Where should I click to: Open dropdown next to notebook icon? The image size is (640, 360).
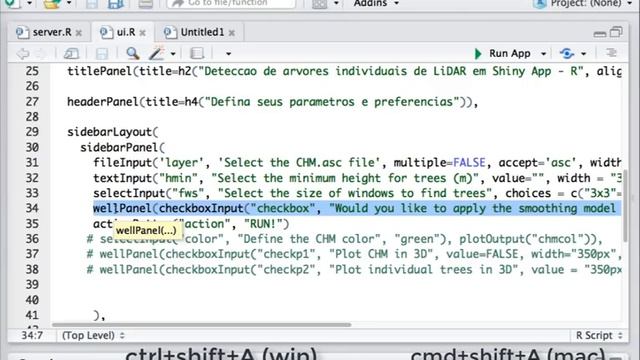click(228, 54)
